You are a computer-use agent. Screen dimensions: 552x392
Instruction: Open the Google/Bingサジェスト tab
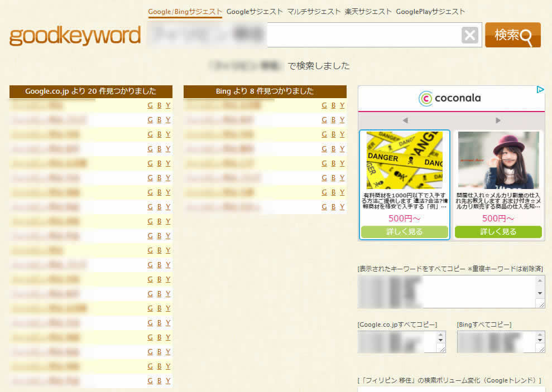(x=185, y=12)
